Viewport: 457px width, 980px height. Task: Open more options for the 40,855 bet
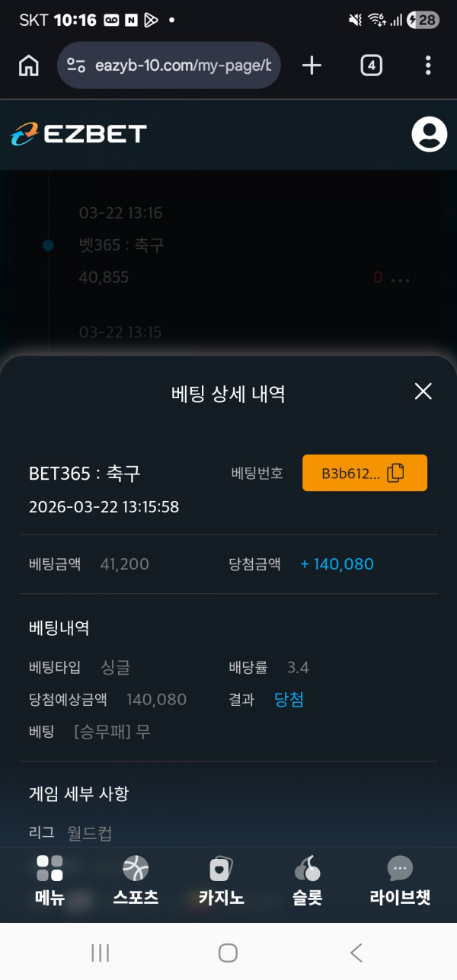click(x=400, y=279)
